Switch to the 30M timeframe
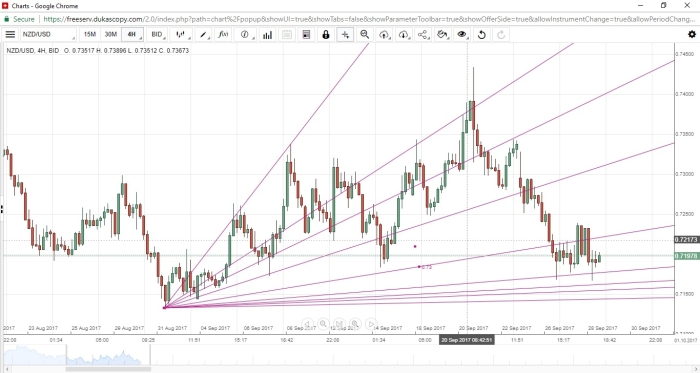 [x=110, y=35]
